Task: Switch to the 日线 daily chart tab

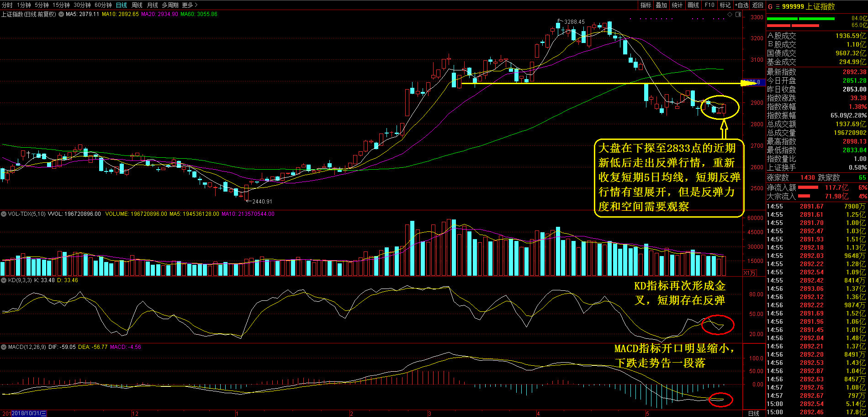Action: (x=122, y=5)
